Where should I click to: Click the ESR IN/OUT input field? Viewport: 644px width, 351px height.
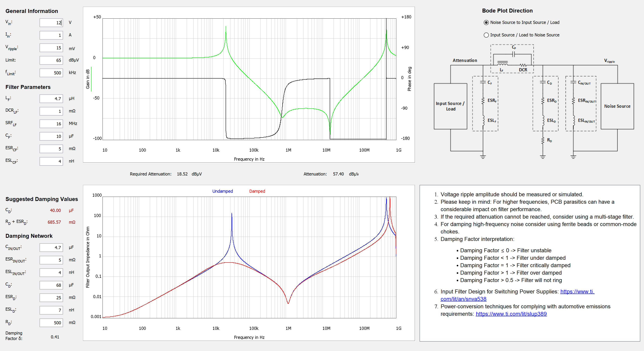click(51, 260)
